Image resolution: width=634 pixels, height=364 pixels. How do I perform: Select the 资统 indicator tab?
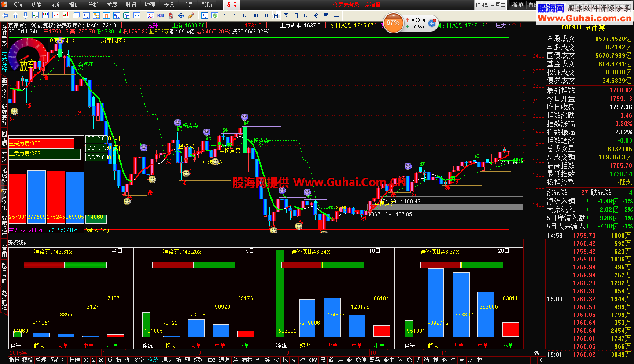(153, 360)
